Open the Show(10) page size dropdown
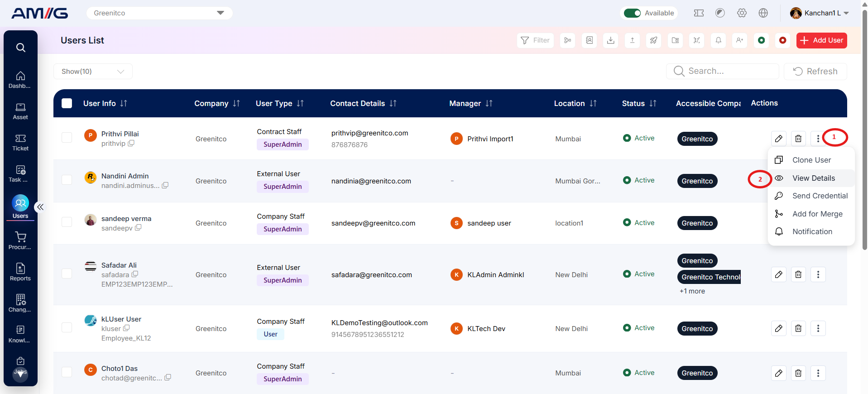The width and height of the screenshot is (868, 394). click(93, 72)
